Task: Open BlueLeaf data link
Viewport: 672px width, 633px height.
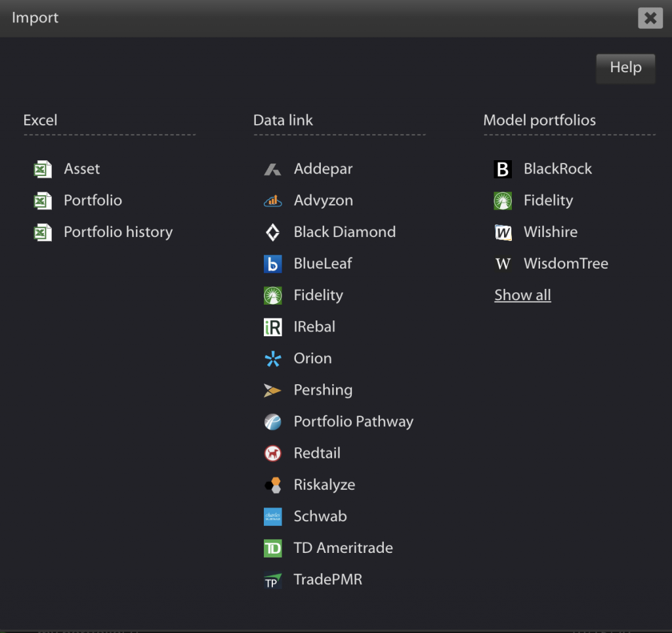Action: tap(323, 264)
